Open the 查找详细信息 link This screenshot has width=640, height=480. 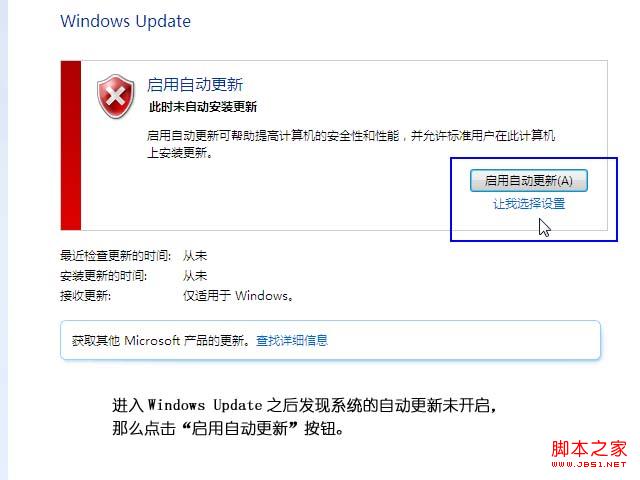coord(292,340)
